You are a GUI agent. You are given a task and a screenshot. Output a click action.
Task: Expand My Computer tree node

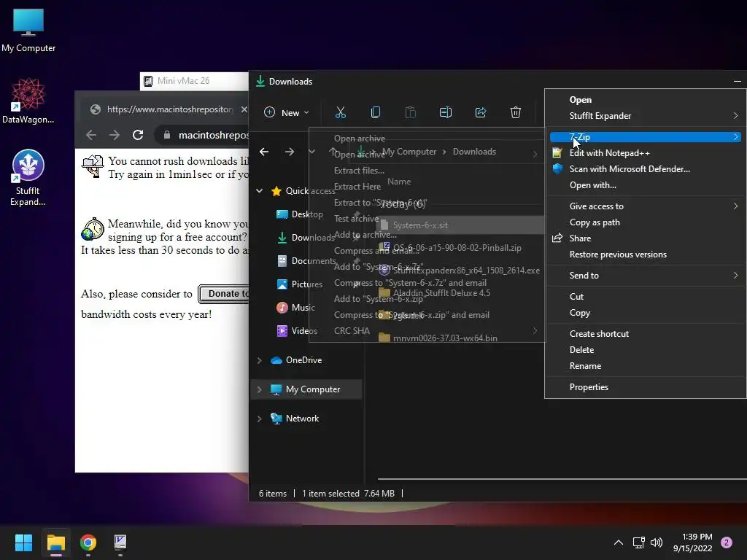[259, 389]
